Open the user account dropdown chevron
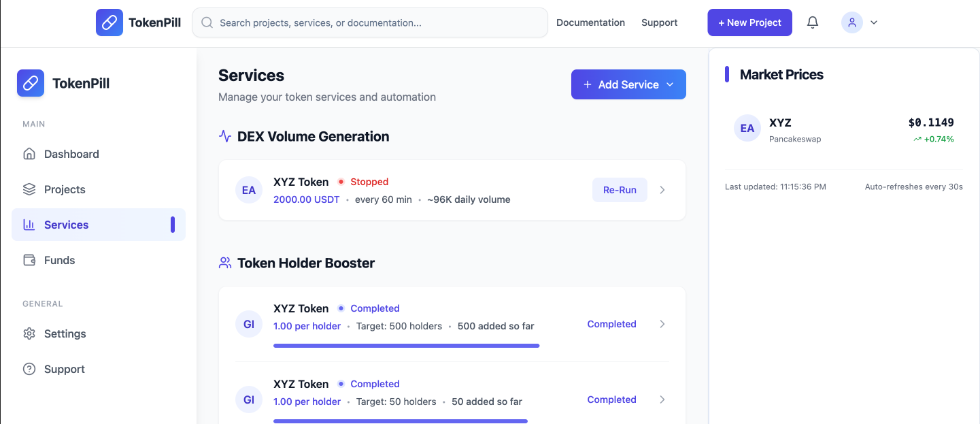980x424 pixels. click(x=874, y=22)
